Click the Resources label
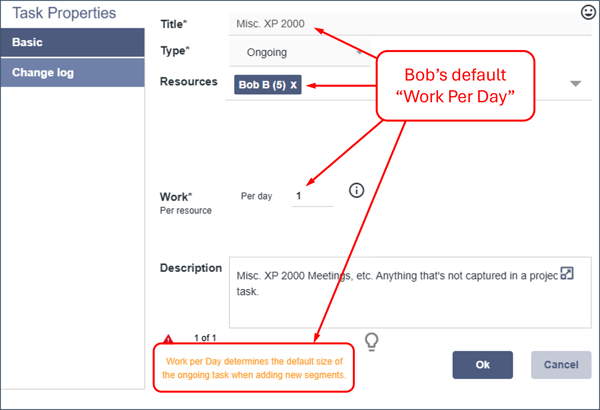 pyautogui.click(x=189, y=82)
